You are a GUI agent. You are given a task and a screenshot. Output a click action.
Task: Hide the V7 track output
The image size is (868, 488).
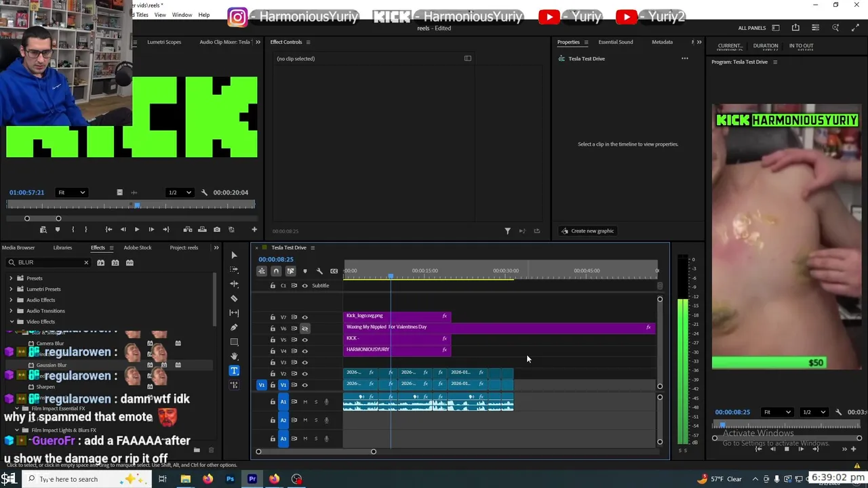(x=304, y=317)
